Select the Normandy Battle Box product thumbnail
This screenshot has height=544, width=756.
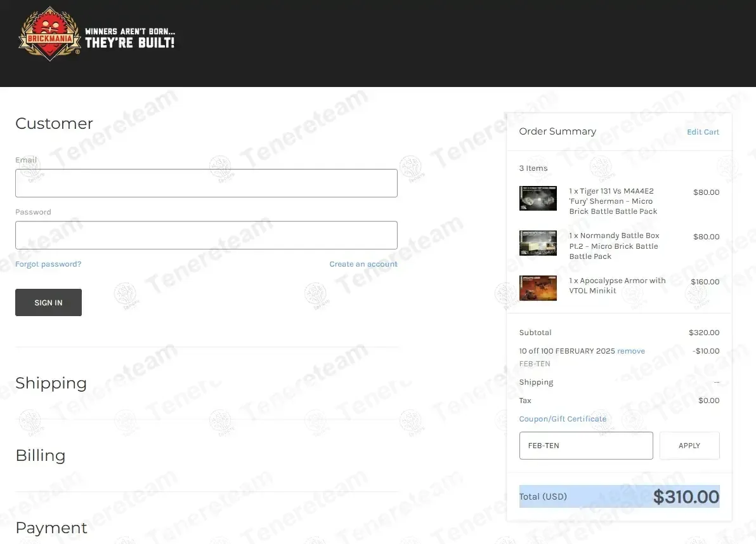538,242
